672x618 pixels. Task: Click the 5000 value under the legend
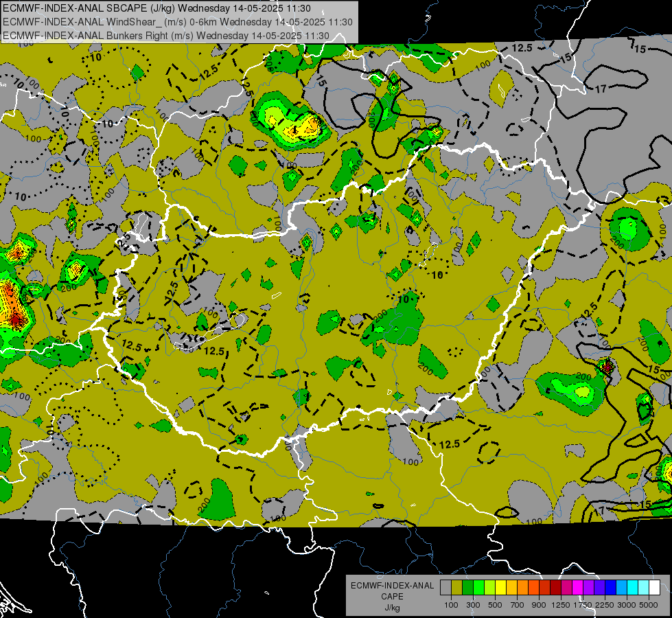[x=649, y=605]
